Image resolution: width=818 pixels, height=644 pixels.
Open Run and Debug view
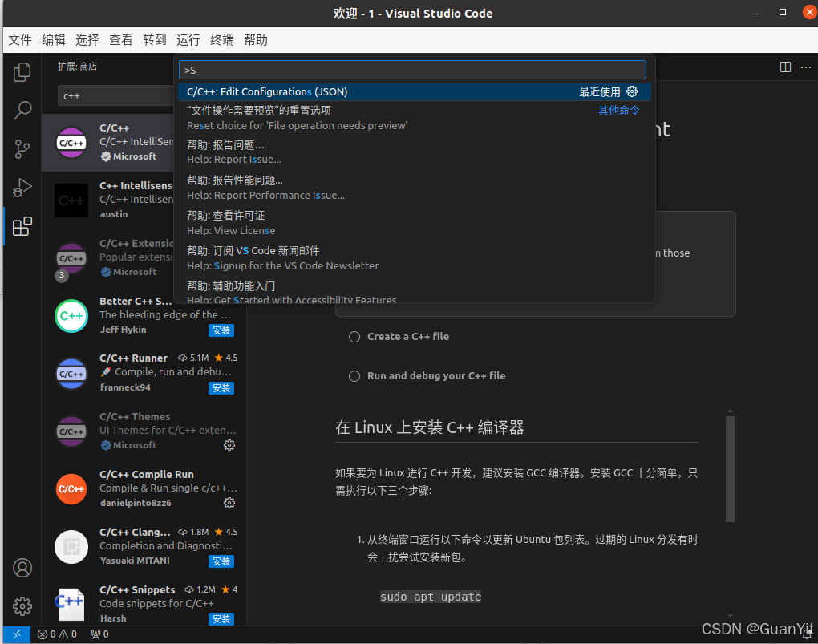point(22,188)
